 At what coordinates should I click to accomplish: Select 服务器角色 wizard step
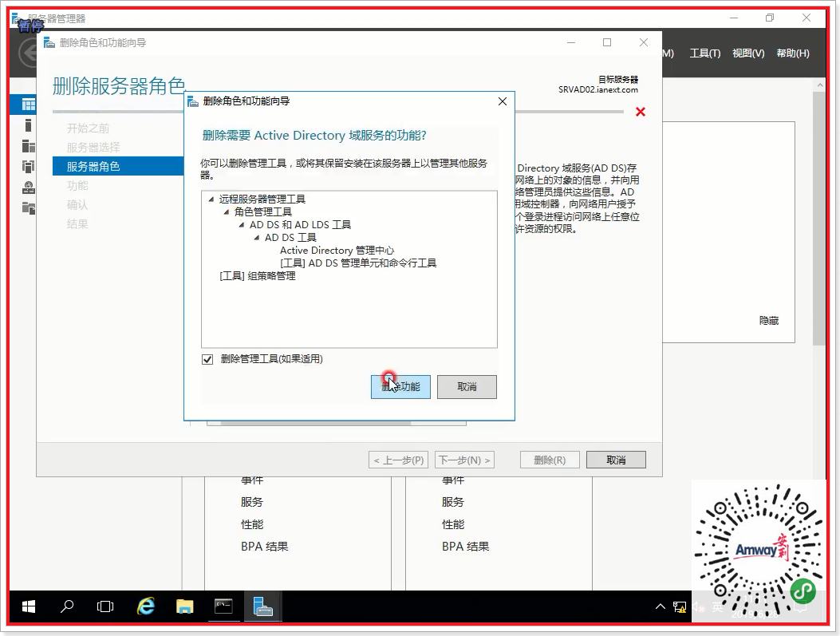[118, 166]
